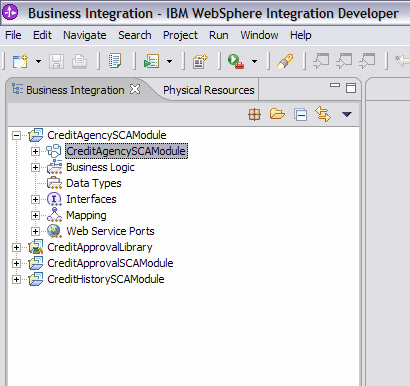Expand the Web Service Ports node
The image size is (410, 386).
(x=35, y=231)
